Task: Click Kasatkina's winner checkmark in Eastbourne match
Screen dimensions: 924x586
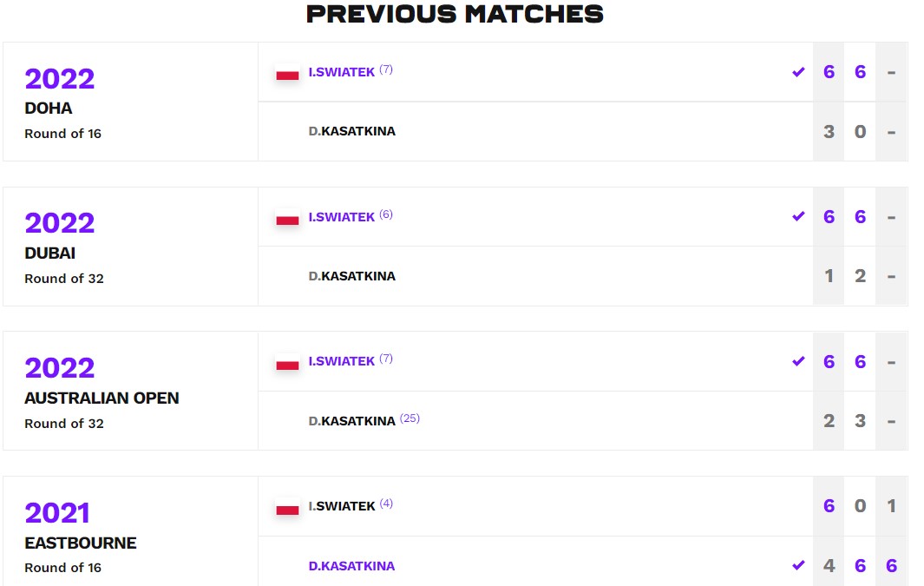Action: pos(798,566)
